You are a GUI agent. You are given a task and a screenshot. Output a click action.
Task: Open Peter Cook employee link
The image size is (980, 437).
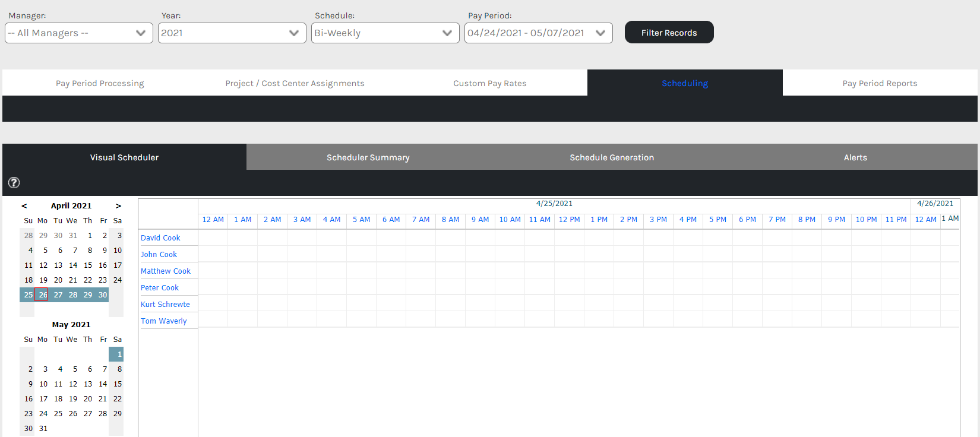point(160,287)
